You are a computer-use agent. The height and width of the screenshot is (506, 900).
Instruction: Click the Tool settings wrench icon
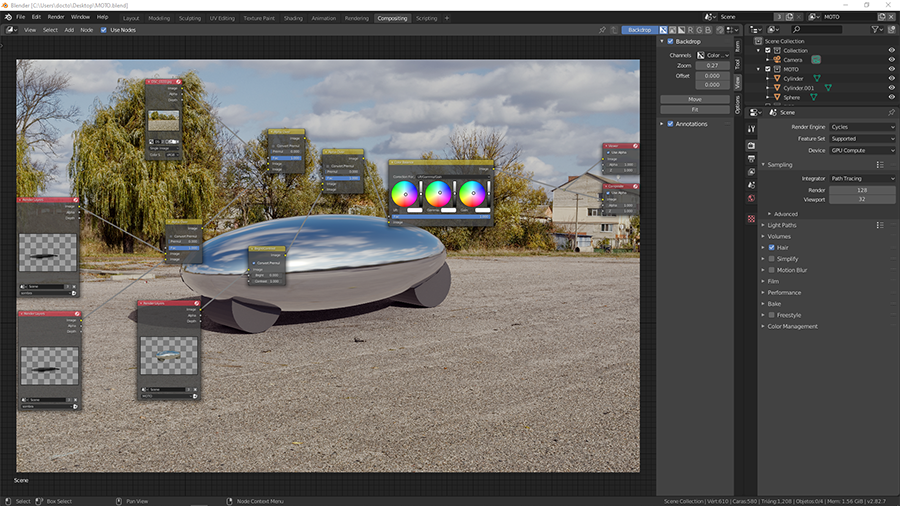(x=751, y=128)
